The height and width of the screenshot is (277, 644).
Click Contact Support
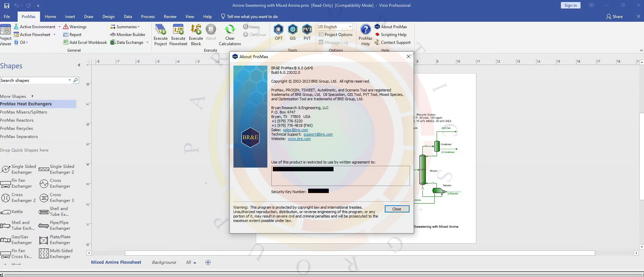tap(393, 42)
